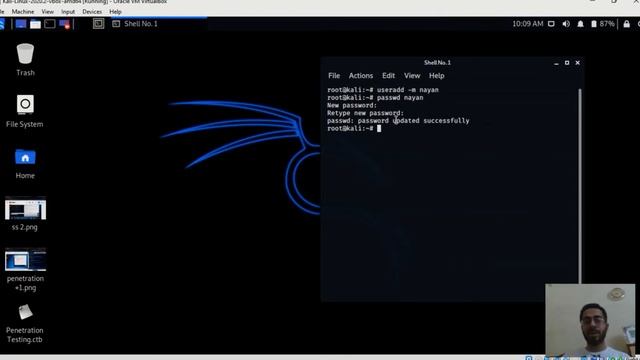Click the volume speaker tray icon
640x360 pixels.
tap(566, 24)
